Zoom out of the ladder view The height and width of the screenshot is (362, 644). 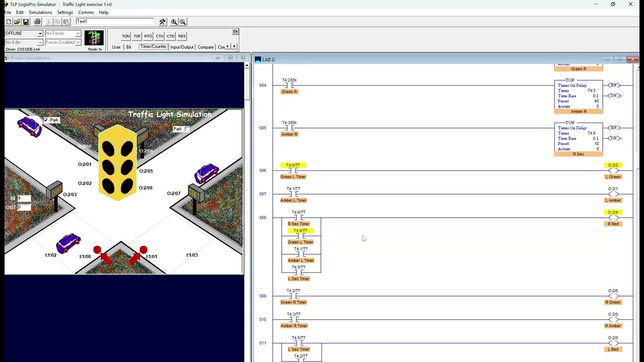click(x=183, y=22)
